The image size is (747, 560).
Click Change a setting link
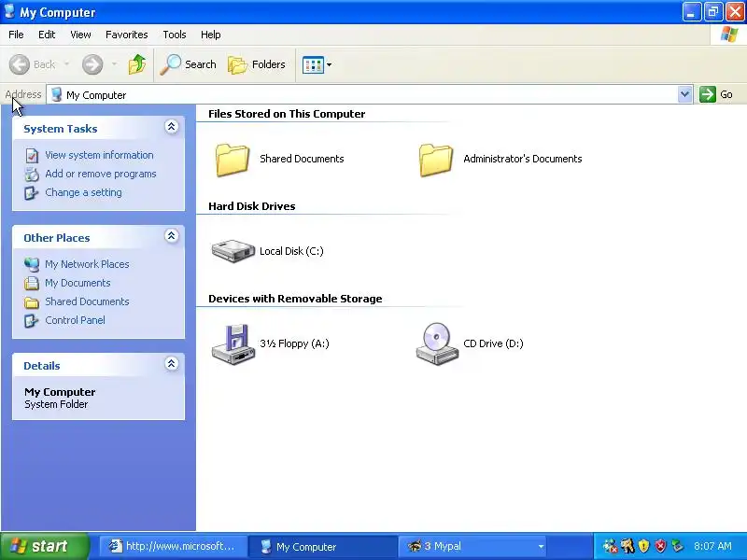[x=83, y=192]
